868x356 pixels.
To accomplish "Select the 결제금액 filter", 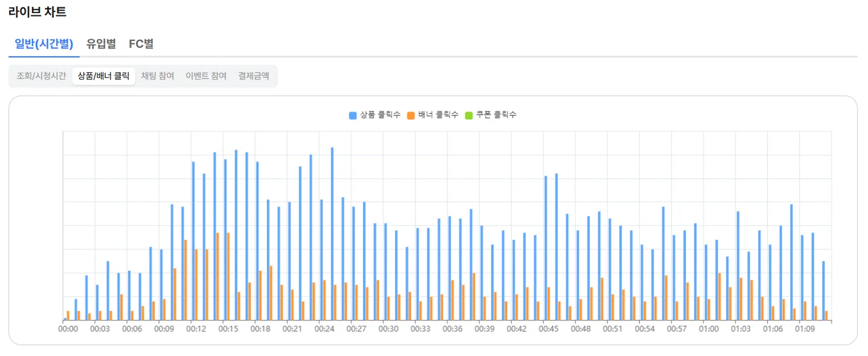I will 254,76.
